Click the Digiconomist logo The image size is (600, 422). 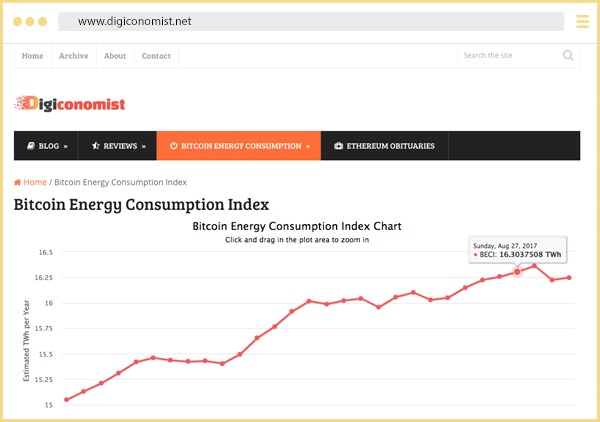coord(69,102)
